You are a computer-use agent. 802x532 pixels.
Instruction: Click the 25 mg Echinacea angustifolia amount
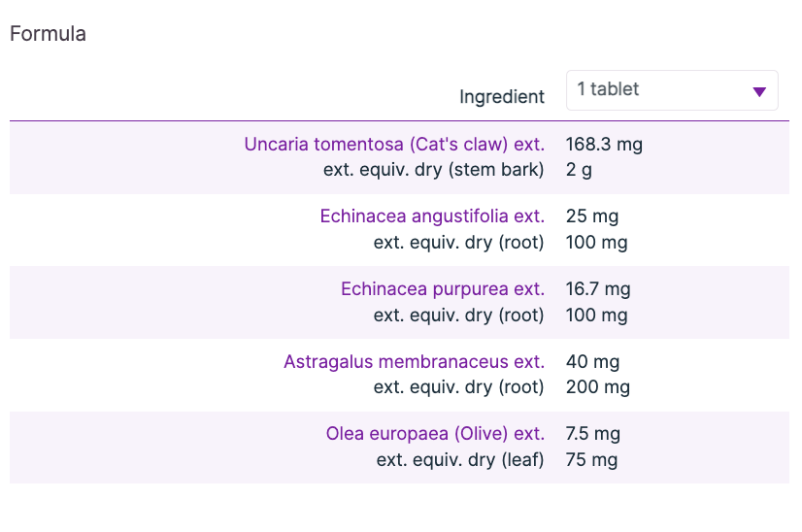pyautogui.click(x=592, y=216)
